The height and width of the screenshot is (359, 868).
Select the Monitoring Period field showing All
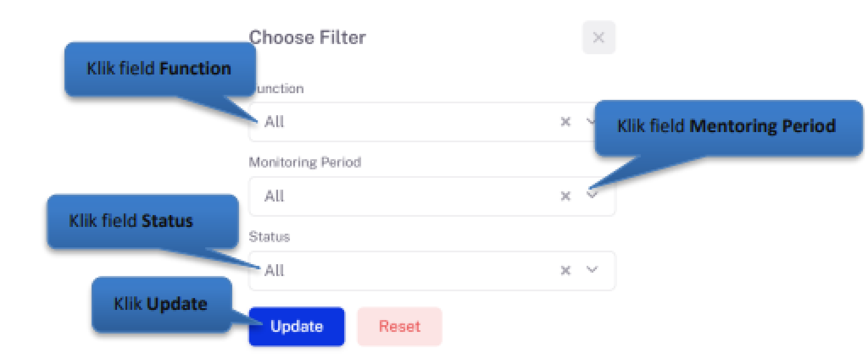[381, 196]
